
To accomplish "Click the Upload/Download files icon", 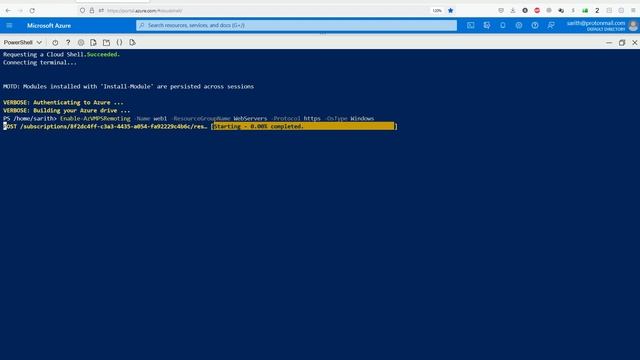I will point(93,42).
